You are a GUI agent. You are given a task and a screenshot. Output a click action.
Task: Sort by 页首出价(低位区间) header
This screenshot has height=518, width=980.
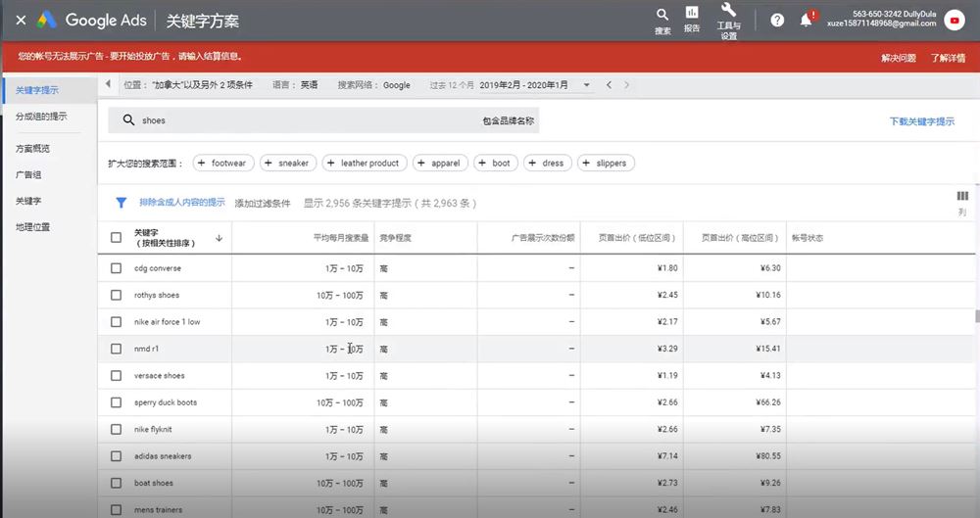637,237
